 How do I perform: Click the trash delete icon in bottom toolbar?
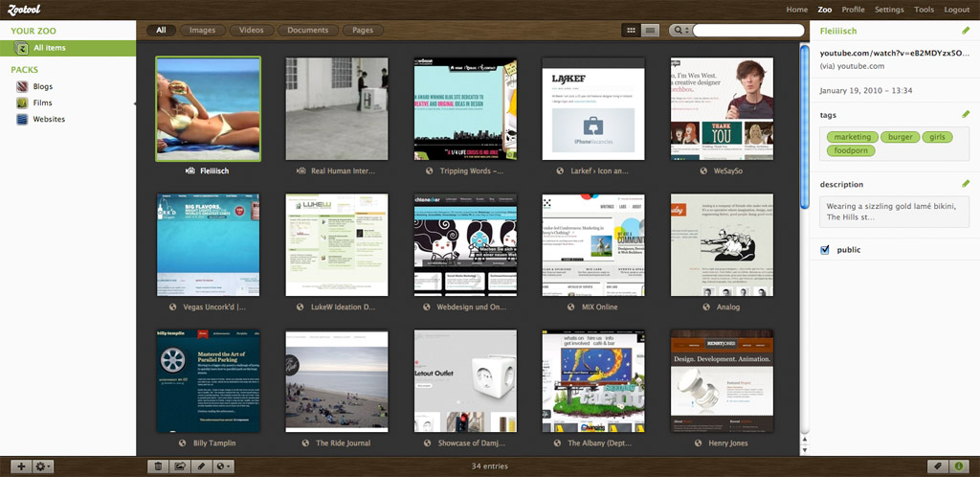[x=158, y=466]
